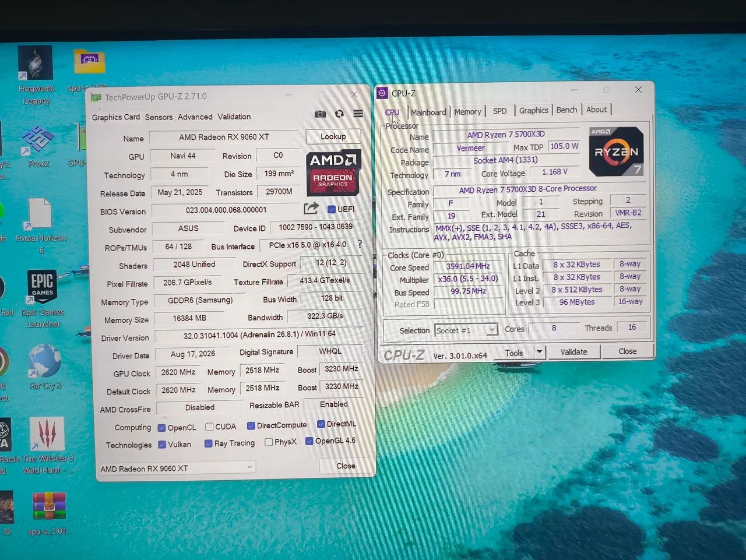Viewport: 746px width, 560px height.
Task: Toggle the DirectML checkbox
Action: (321, 424)
